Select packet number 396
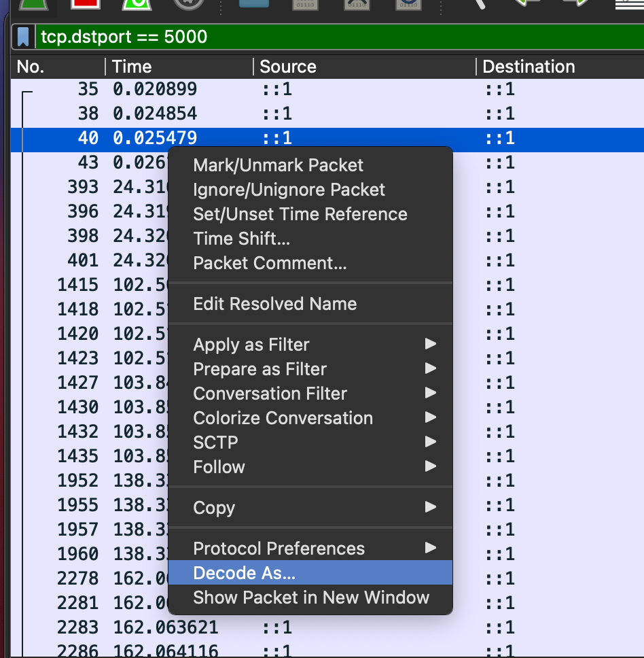Image resolution: width=644 pixels, height=658 pixels. tap(83, 211)
